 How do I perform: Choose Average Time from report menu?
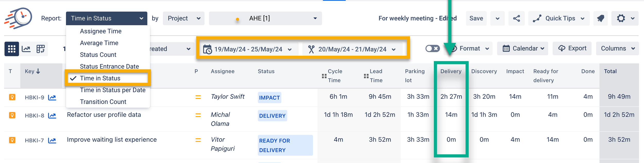point(99,43)
